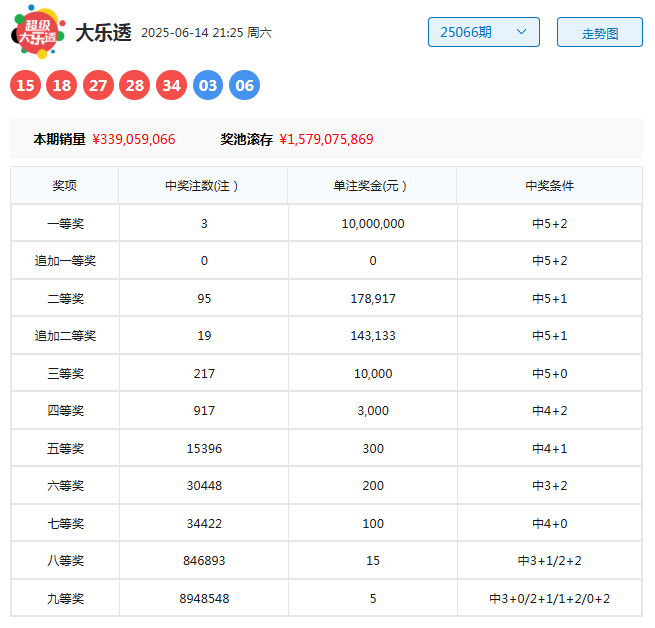655x628 pixels.
Task: Click the 178,917 prize amount cell
Action: pyautogui.click(x=373, y=298)
